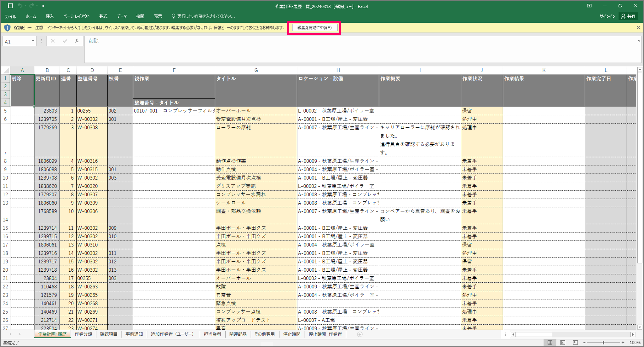Screen dimensions: 644x347
Task: Open the Name Box dropdown arrow
Action: pos(33,41)
